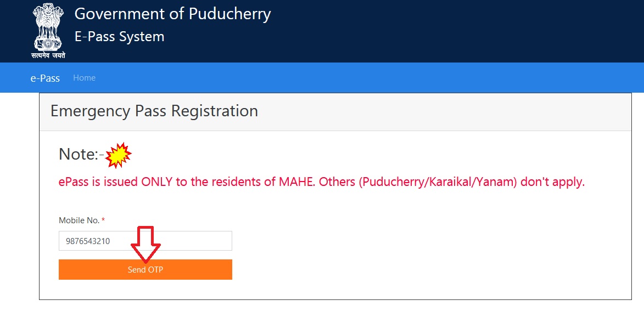Click the red downward arrow graphic
The image size is (644, 317).
click(x=145, y=244)
